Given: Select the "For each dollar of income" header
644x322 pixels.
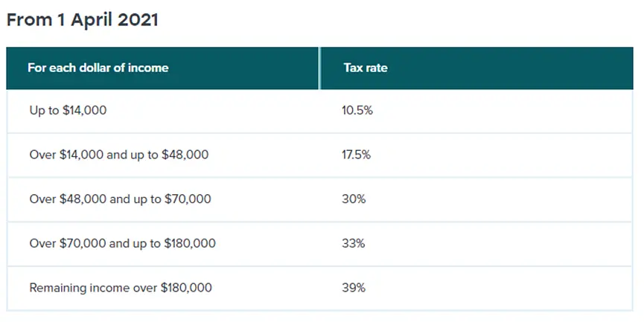Looking at the screenshot, I should tap(98, 68).
